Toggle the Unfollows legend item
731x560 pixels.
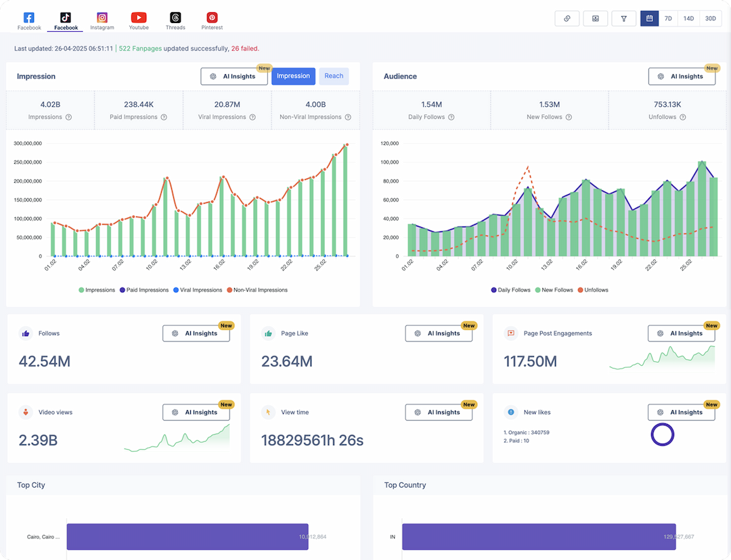pos(593,289)
